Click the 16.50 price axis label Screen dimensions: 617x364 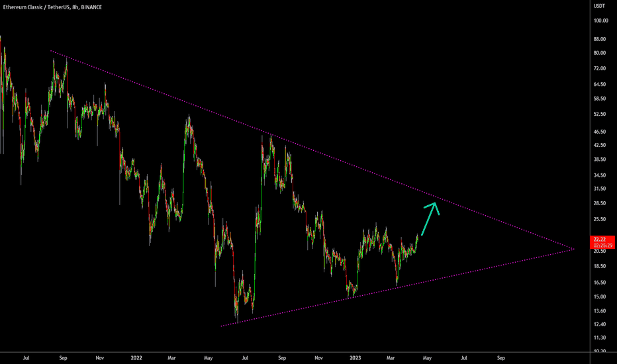click(x=600, y=282)
